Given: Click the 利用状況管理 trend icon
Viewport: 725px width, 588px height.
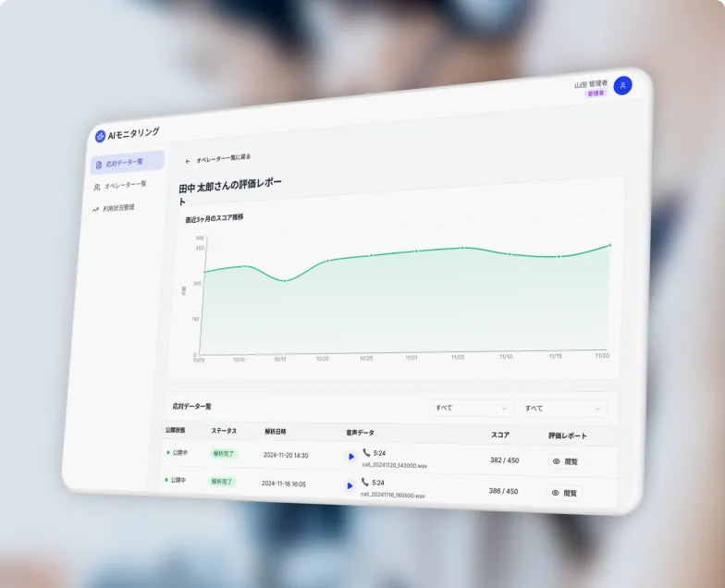Looking at the screenshot, I should pos(95,209).
